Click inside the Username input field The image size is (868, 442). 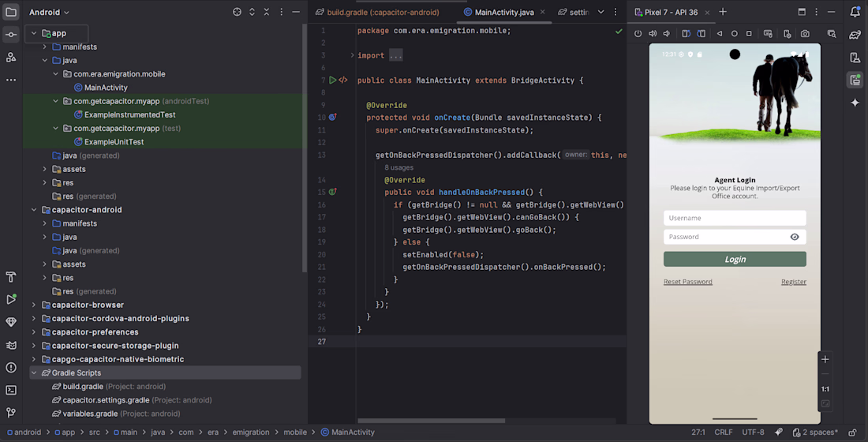[735, 218]
